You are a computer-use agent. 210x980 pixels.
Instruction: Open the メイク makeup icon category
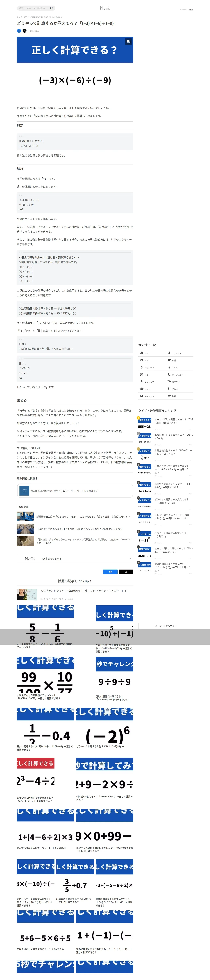click(142, 374)
